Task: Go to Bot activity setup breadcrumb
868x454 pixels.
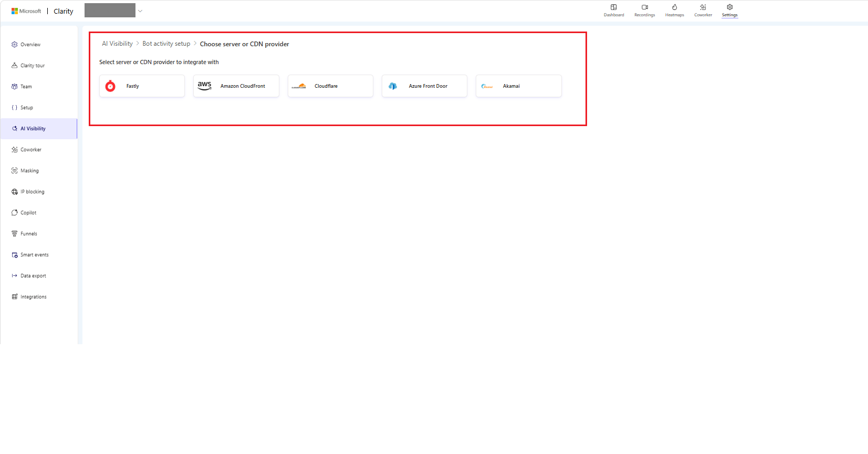Action: 166,44
